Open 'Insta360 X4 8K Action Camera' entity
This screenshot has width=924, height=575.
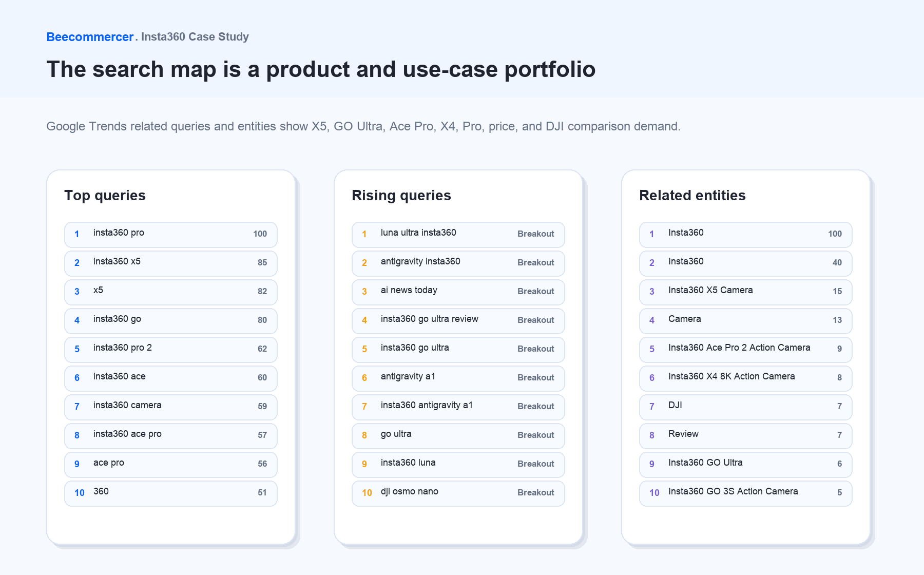click(x=746, y=378)
